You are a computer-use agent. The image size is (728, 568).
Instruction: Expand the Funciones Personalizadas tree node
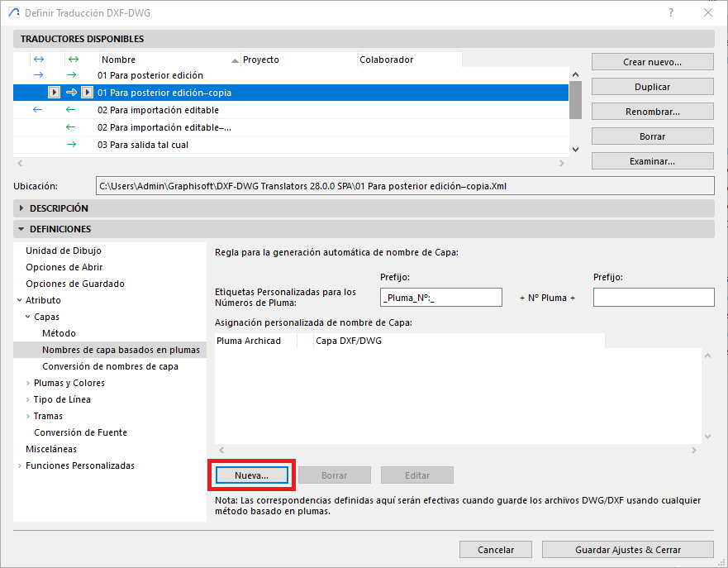click(x=20, y=465)
